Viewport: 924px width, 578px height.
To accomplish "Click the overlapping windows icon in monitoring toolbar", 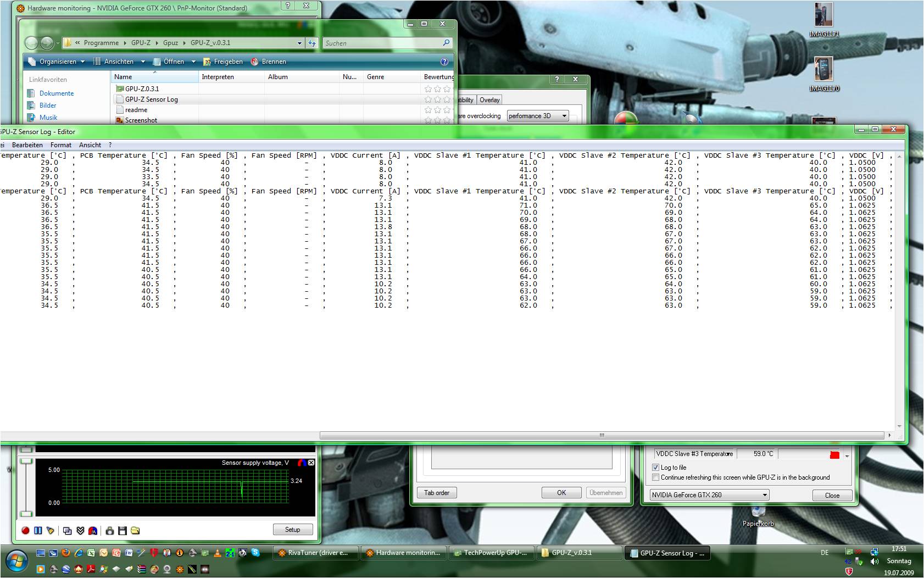I will [68, 530].
